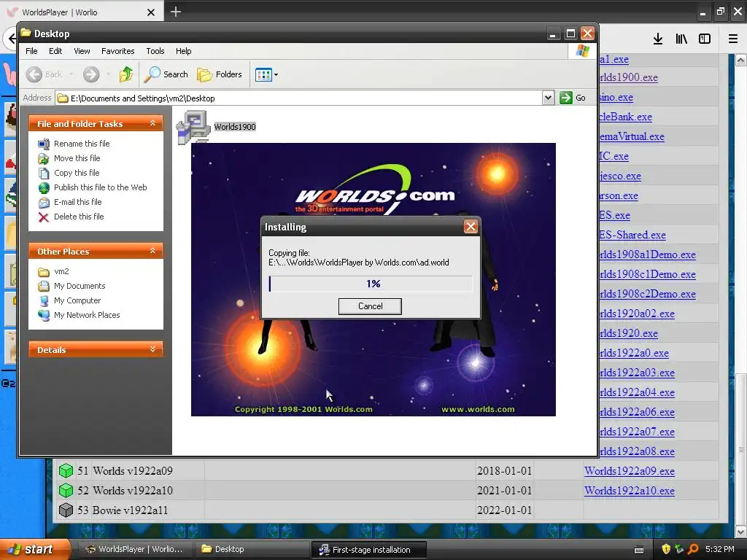747x560 pixels.
Task: Click the browser page scrollbar up arrow
Action: click(x=741, y=60)
